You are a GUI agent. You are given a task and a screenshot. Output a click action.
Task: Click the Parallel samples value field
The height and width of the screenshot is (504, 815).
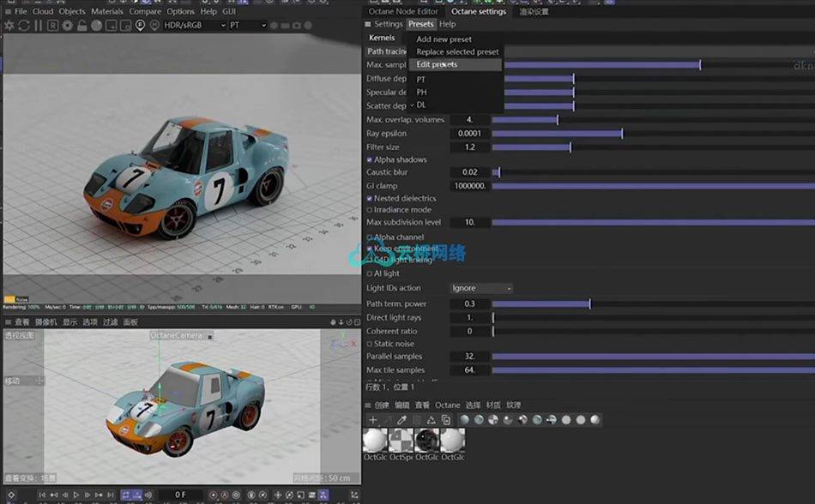470,357
